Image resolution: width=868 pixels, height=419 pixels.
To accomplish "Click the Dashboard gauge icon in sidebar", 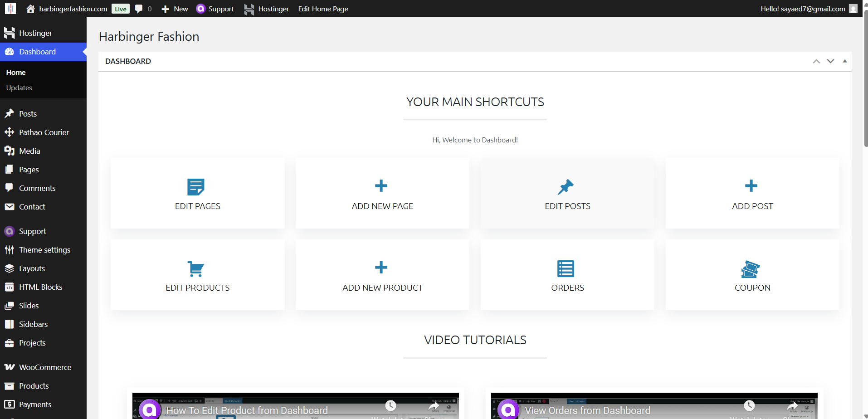I will click(10, 52).
